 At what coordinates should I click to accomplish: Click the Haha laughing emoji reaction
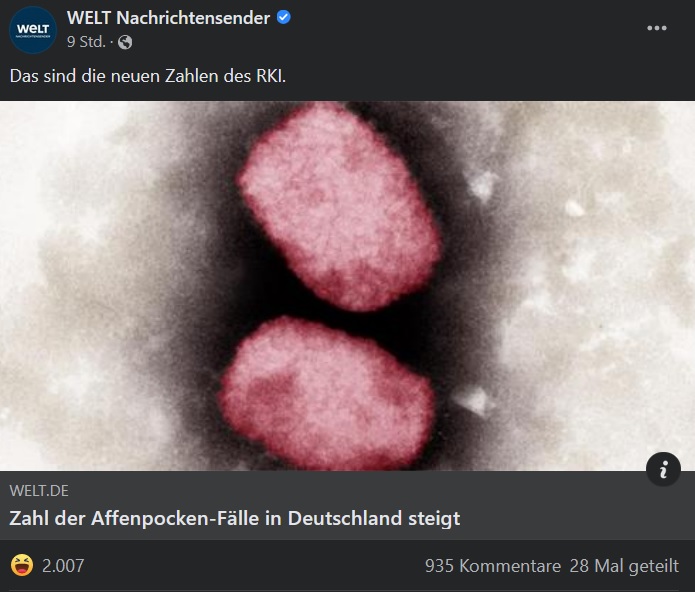[22, 565]
